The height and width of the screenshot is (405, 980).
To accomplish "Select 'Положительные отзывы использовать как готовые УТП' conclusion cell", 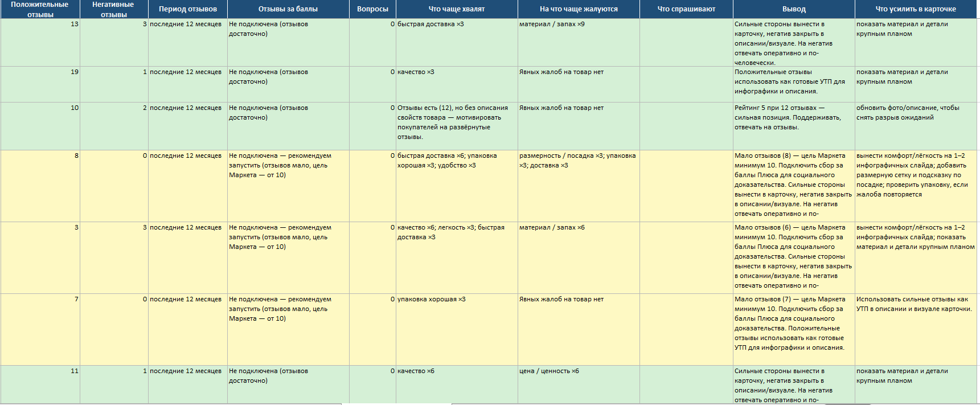I will [x=794, y=84].
